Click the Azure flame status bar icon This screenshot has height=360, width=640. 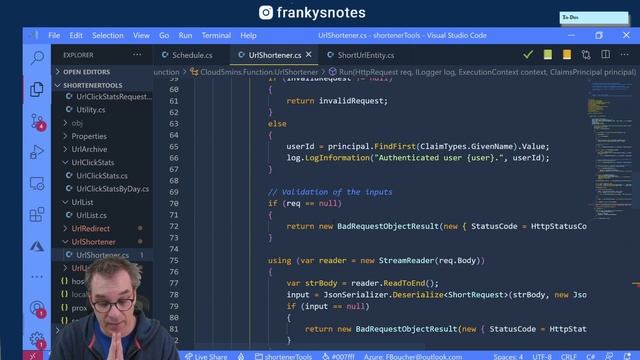241,356
